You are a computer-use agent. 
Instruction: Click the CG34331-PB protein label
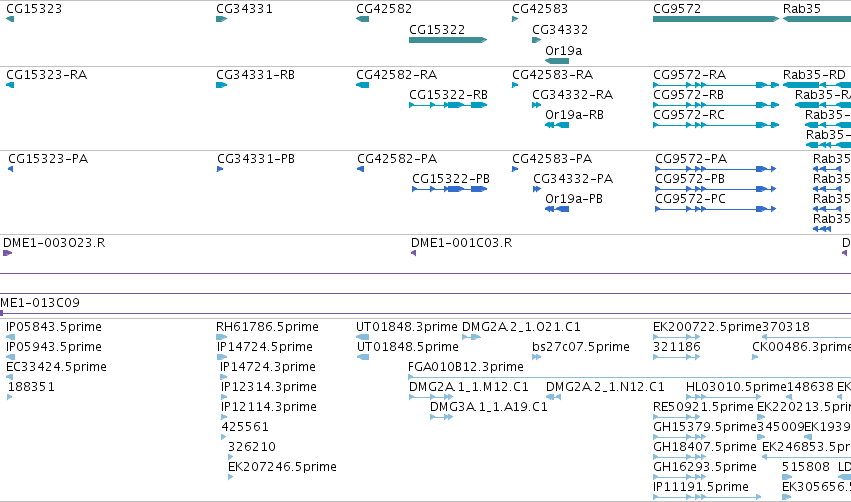256,158
